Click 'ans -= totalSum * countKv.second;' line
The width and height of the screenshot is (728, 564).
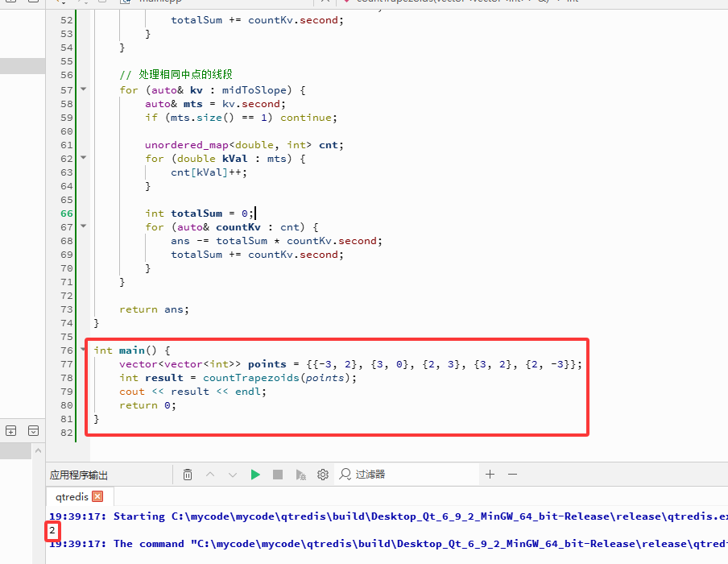(x=277, y=241)
